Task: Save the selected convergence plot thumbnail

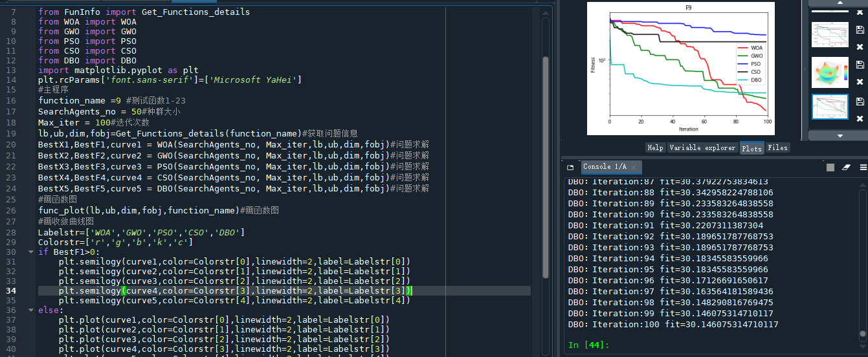Action: tap(860, 102)
